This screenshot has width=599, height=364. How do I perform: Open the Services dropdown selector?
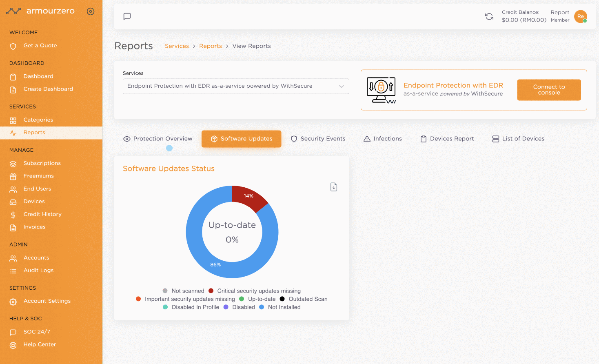[236, 86]
